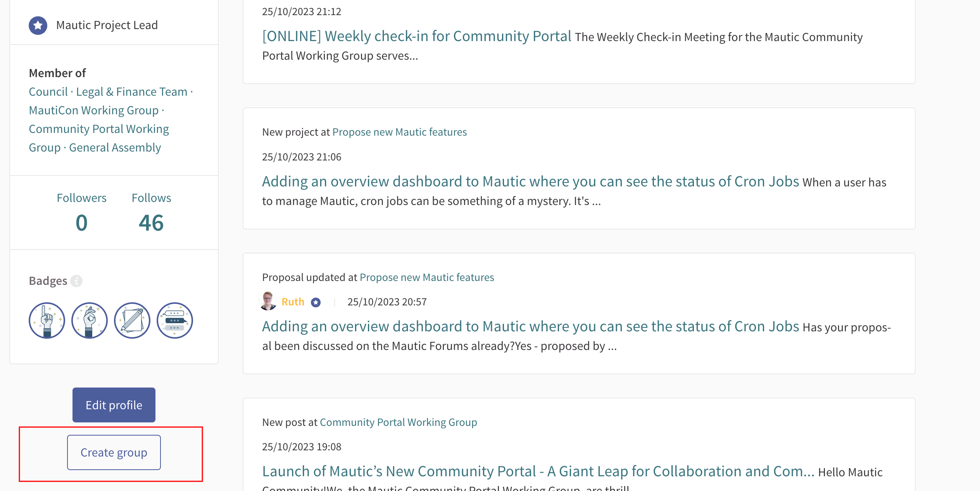980x491 pixels.
Task: Open Launch of Mautic's New Community Portal
Action: pyautogui.click(x=538, y=471)
